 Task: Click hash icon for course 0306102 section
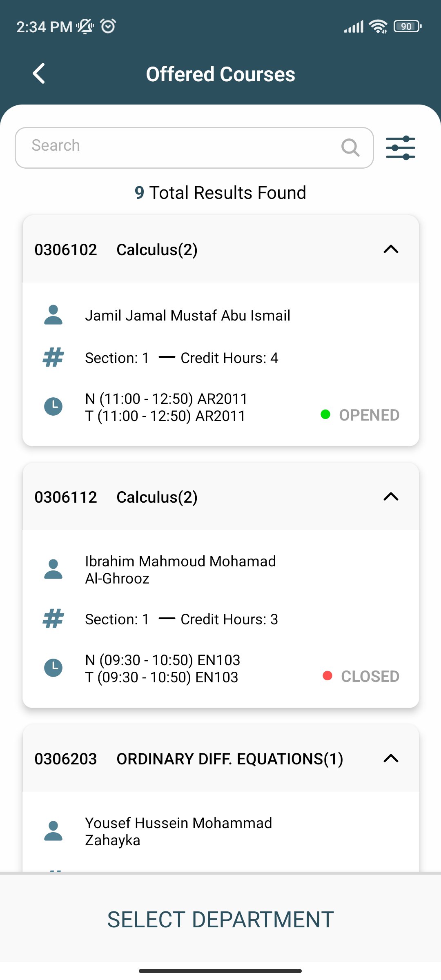(53, 357)
